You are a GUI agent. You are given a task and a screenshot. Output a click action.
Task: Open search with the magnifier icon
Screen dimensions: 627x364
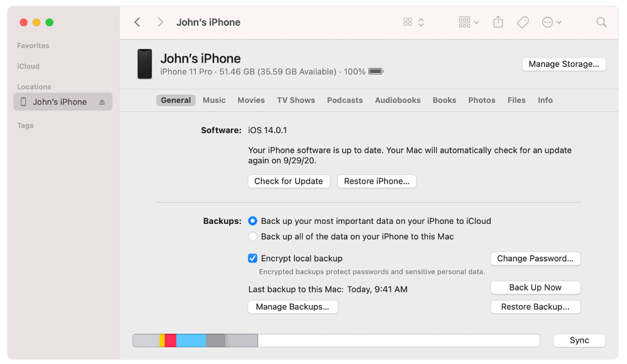601,22
